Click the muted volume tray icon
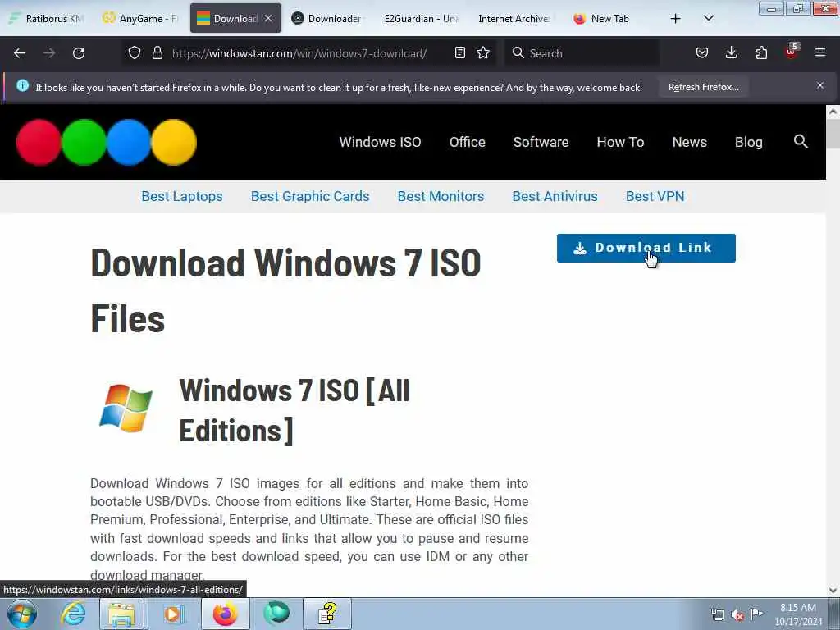The image size is (840, 630). tap(737, 615)
